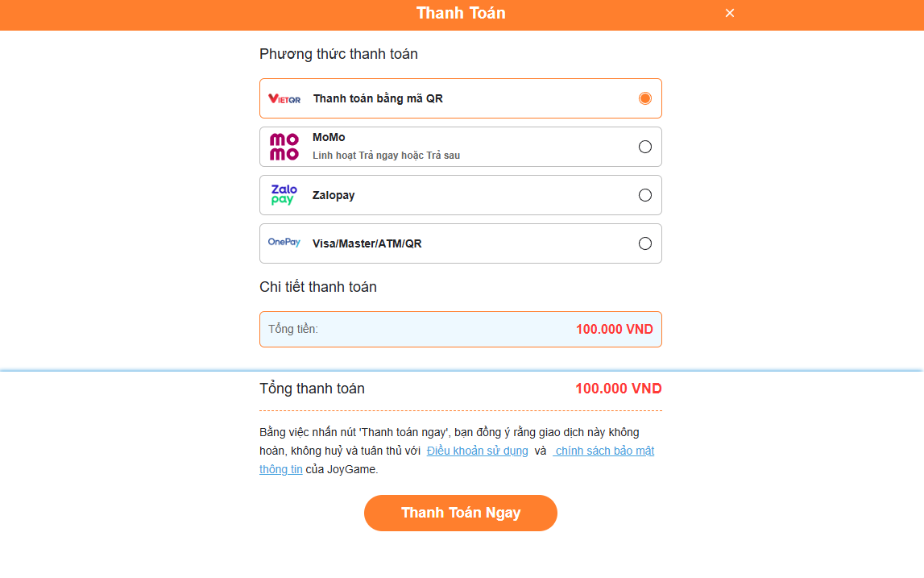Click the VietQR logo icon
This screenshot has height=578, width=924.
[284, 99]
